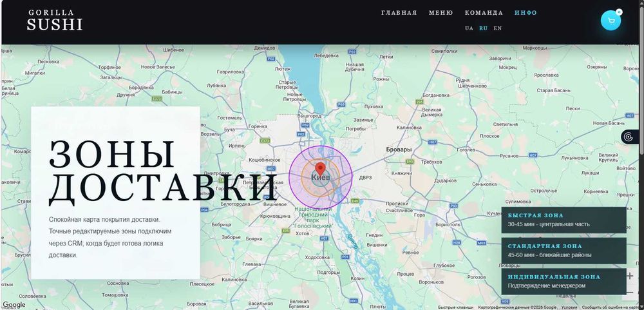Open the shopping cart
644x310 pixels.
tap(611, 21)
